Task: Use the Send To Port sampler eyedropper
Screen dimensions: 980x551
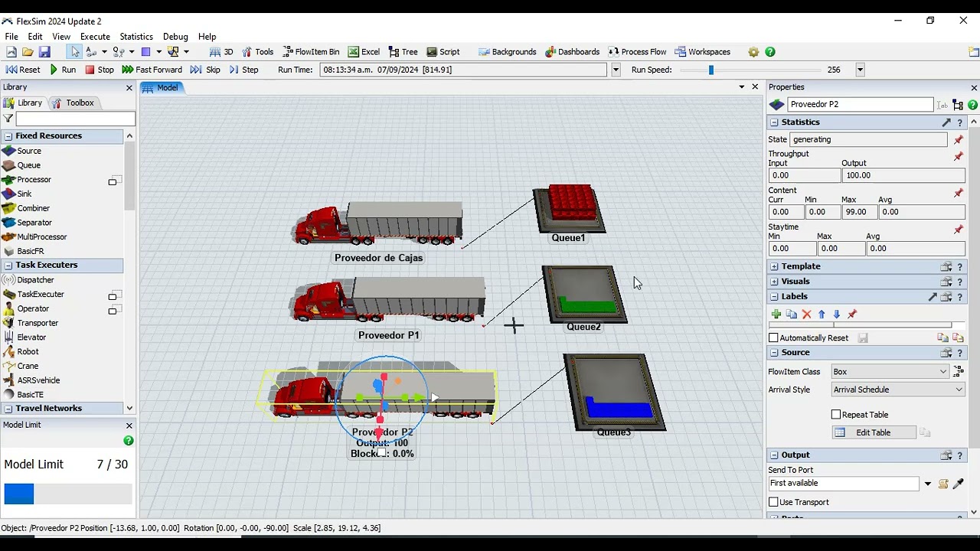Action: [958, 484]
